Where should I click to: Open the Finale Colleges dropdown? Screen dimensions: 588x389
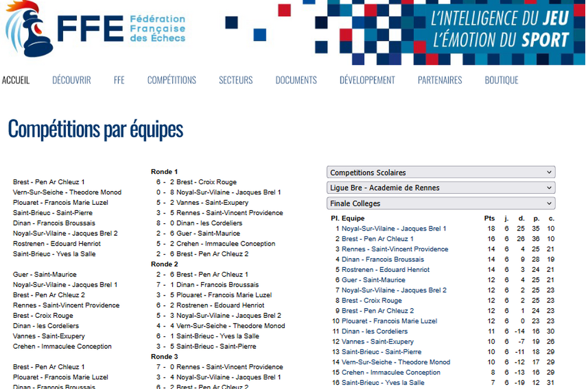click(x=440, y=204)
